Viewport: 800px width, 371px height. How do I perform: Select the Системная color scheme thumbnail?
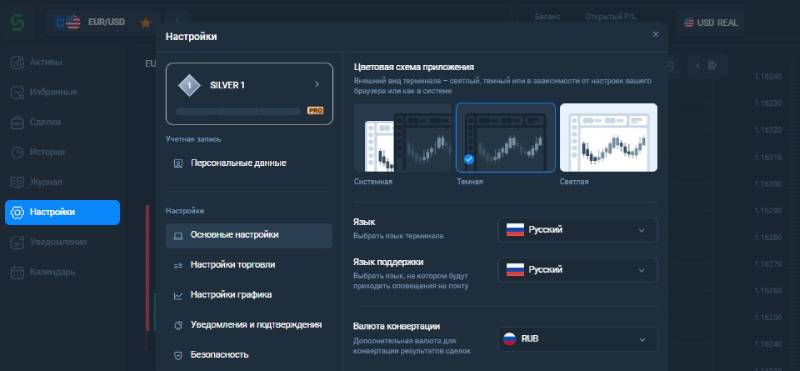[403, 138]
